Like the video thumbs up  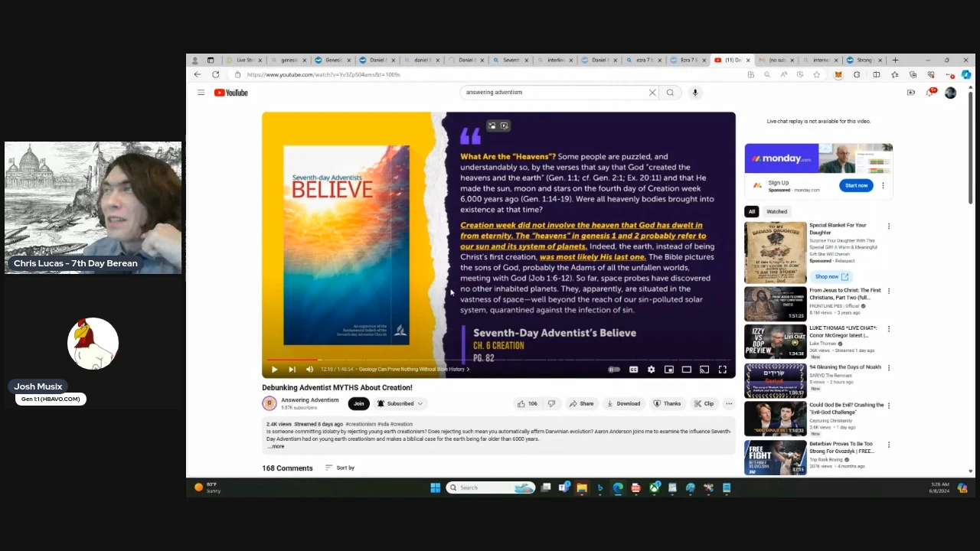tap(527, 403)
